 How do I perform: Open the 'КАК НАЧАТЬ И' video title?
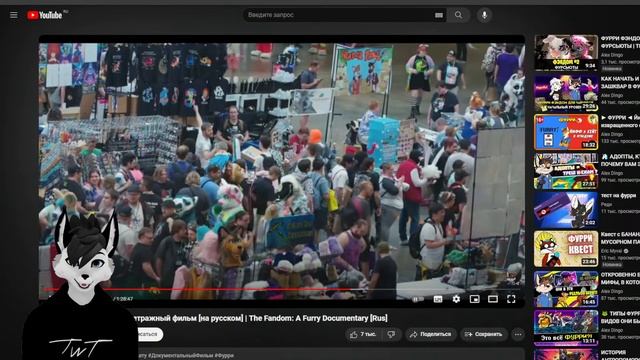pyautogui.click(x=620, y=82)
